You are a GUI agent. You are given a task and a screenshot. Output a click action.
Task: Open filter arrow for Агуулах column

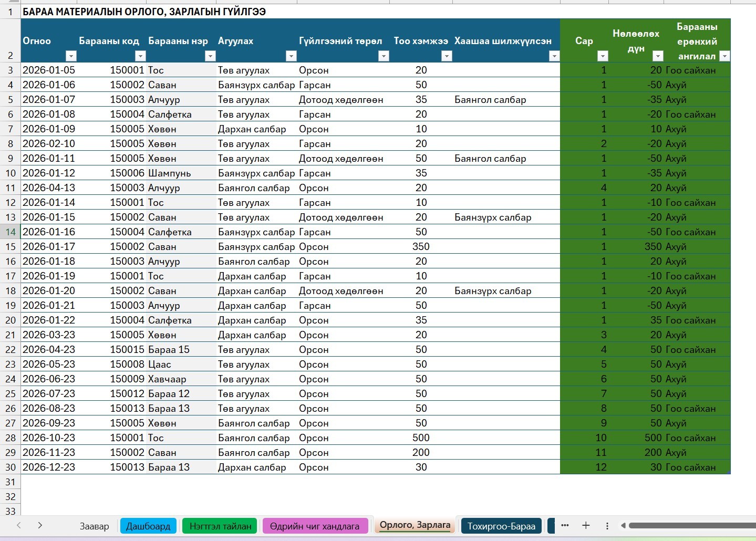click(x=291, y=56)
